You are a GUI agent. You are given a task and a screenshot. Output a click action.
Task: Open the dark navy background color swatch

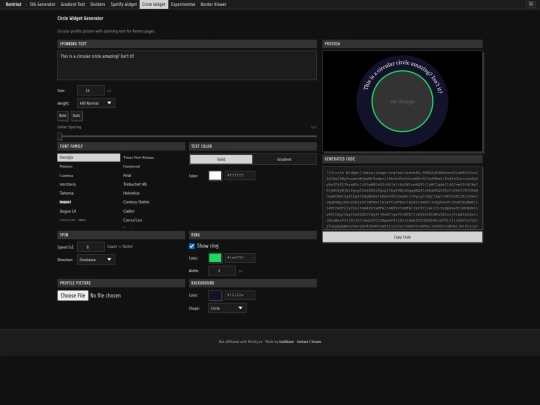[x=215, y=295]
